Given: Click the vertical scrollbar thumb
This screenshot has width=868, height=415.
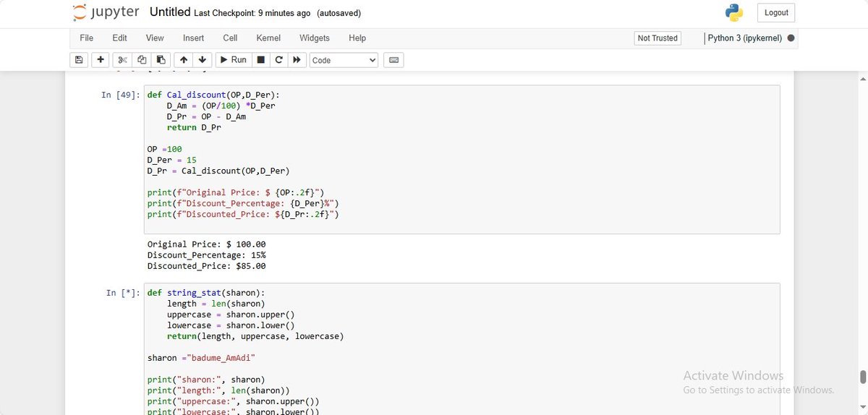Looking at the screenshot, I should point(862,377).
